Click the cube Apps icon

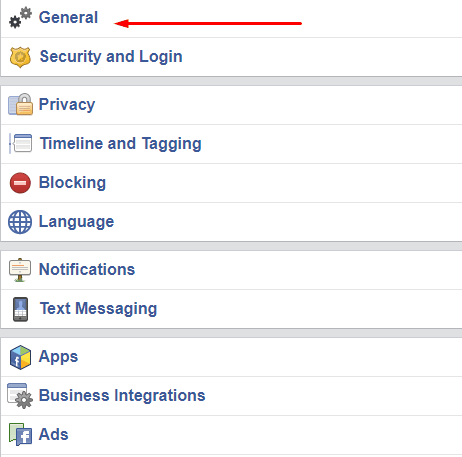point(20,357)
